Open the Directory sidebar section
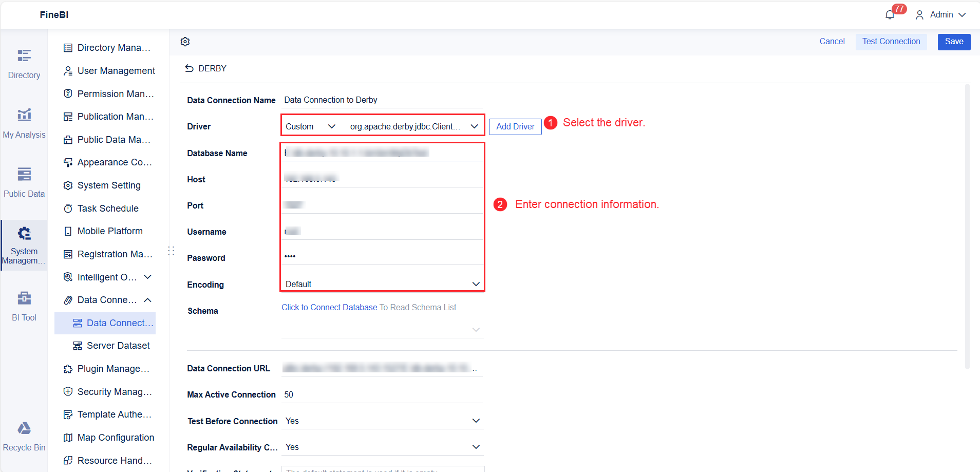The width and height of the screenshot is (980, 472). point(24,64)
